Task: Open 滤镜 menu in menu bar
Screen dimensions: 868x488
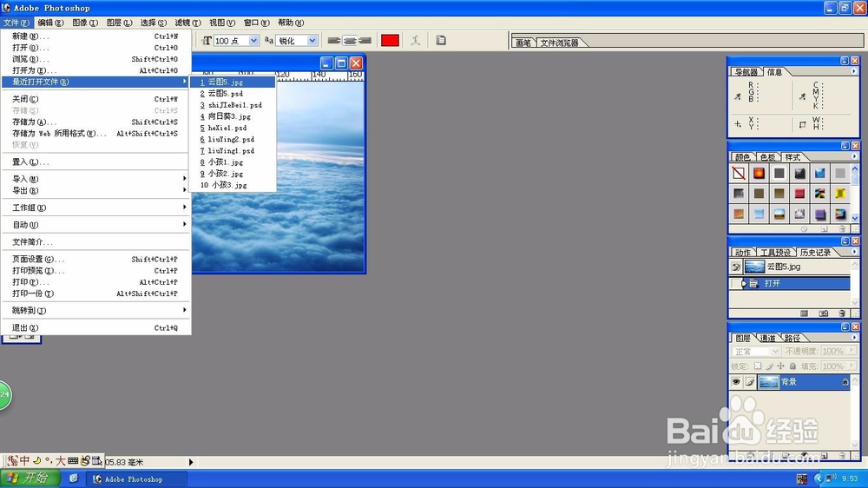Action: point(187,23)
